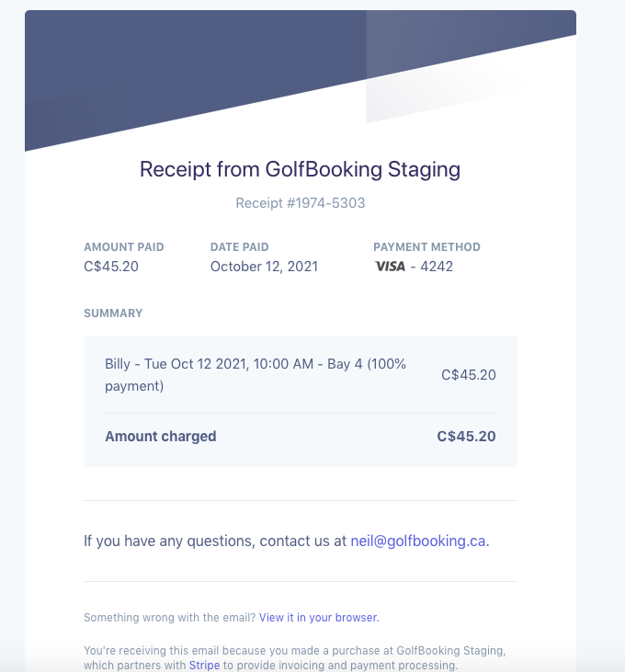Click the VISA card logo

click(x=390, y=267)
